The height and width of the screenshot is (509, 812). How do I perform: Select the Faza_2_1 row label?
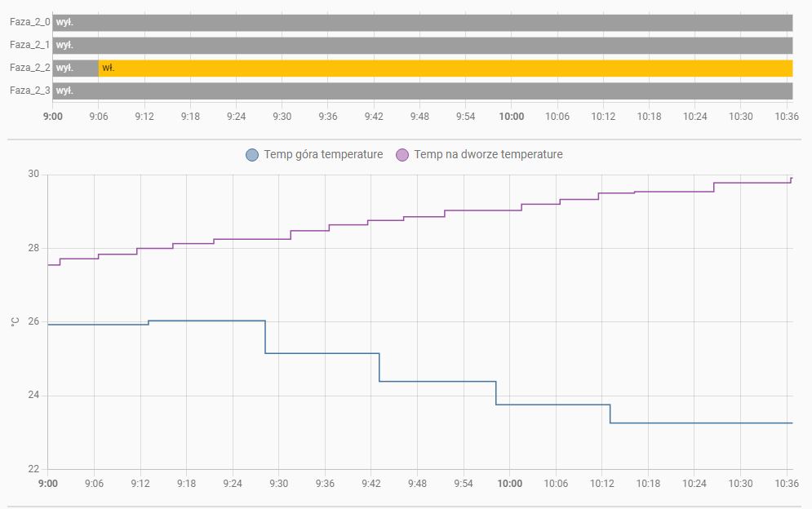[x=29, y=46]
